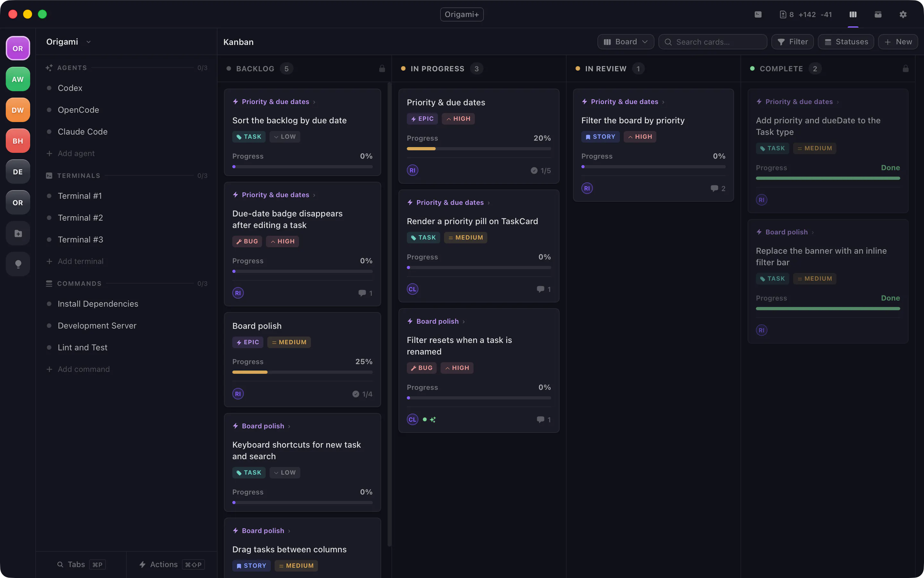This screenshot has width=924, height=578.
Task: Click RI avatar on Replace the banner card
Action: pyautogui.click(x=761, y=330)
